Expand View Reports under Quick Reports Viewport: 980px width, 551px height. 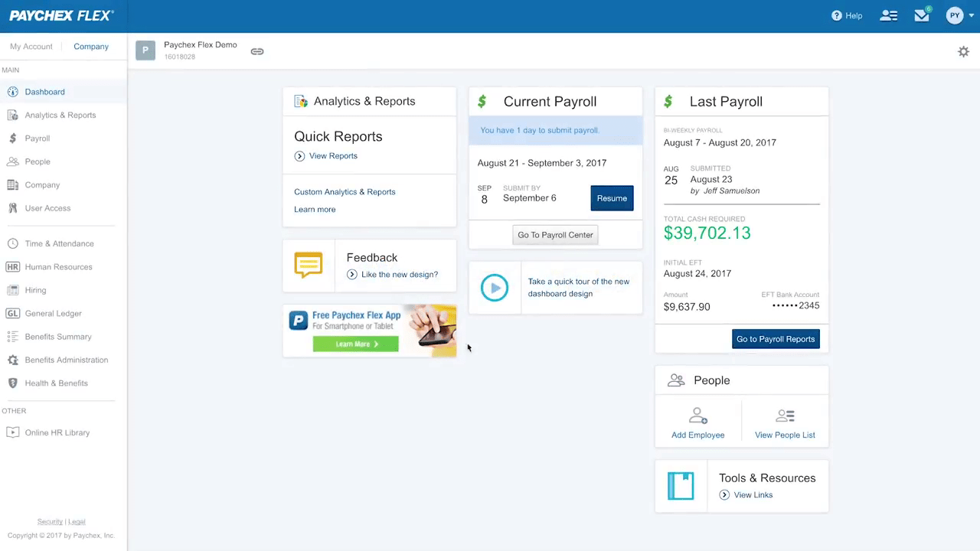pyautogui.click(x=333, y=155)
